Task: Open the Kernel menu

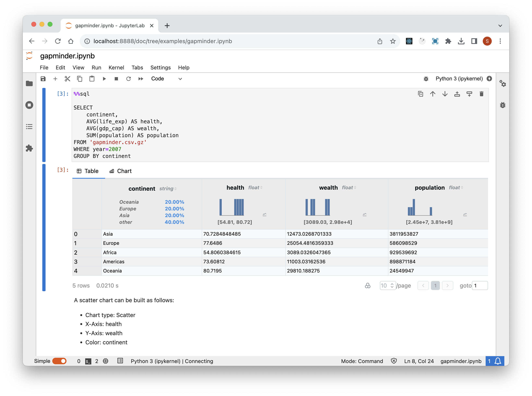Action: click(x=116, y=68)
